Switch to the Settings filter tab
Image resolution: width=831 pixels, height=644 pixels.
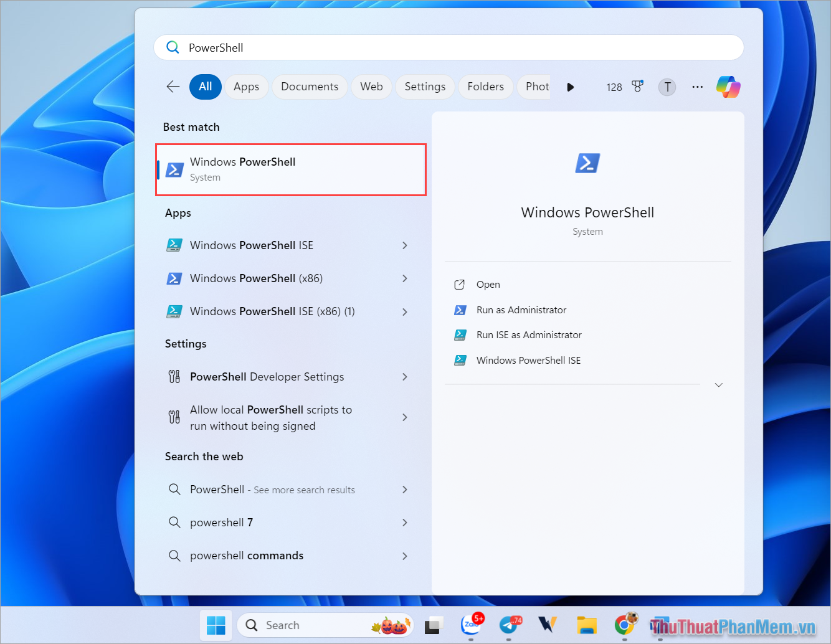[x=425, y=87]
